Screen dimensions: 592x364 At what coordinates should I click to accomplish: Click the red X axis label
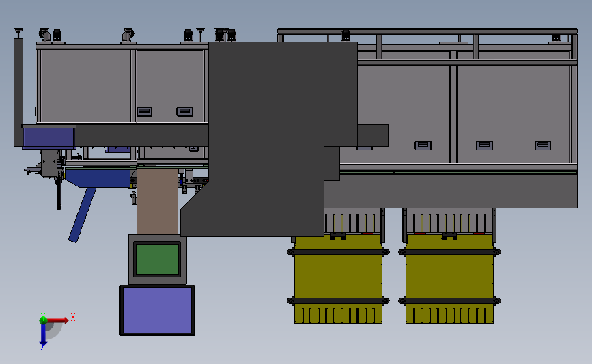[x=73, y=317]
